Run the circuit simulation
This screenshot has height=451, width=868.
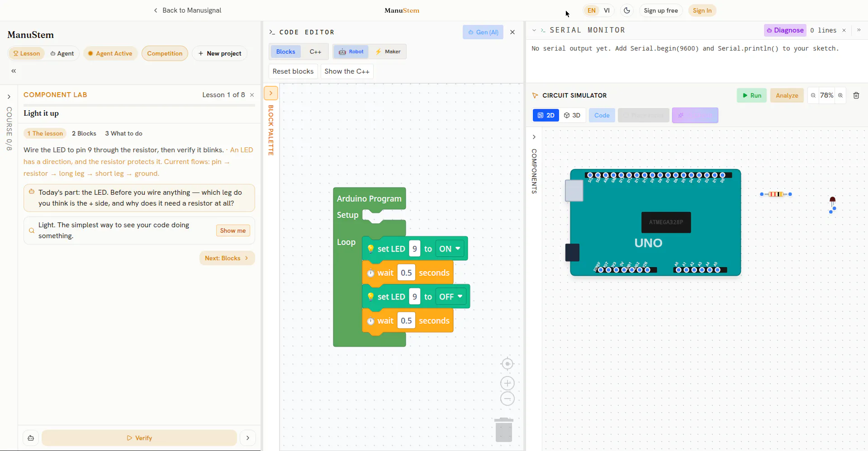pyautogui.click(x=751, y=95)
